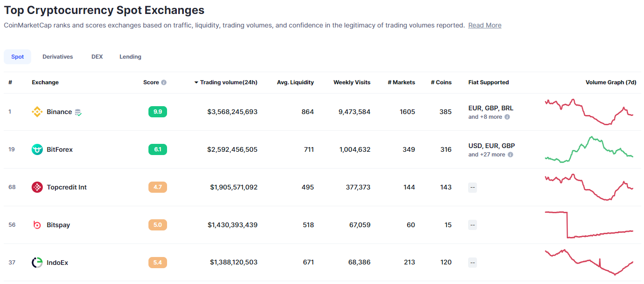The height and width of the screenshot is (284, 644).
Task: Click the Score column info icon
Action: [164, 82]
